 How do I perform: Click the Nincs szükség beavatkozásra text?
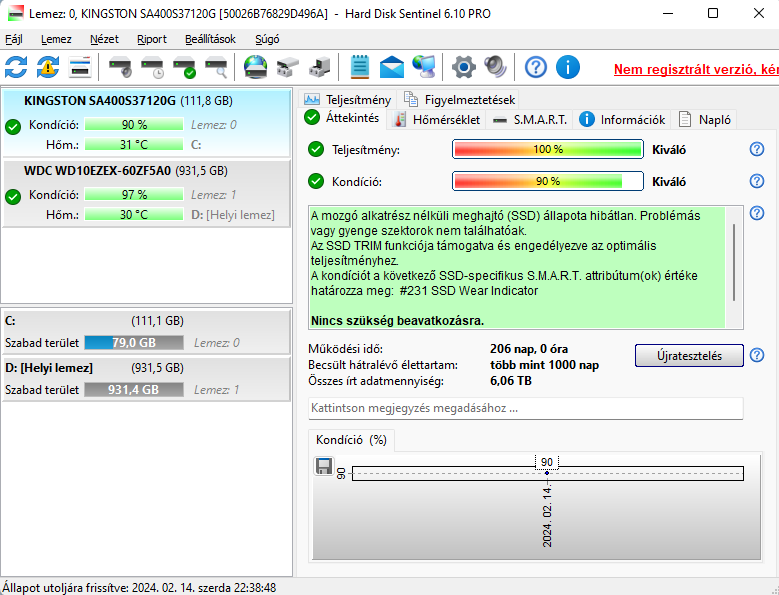(397, 321)
